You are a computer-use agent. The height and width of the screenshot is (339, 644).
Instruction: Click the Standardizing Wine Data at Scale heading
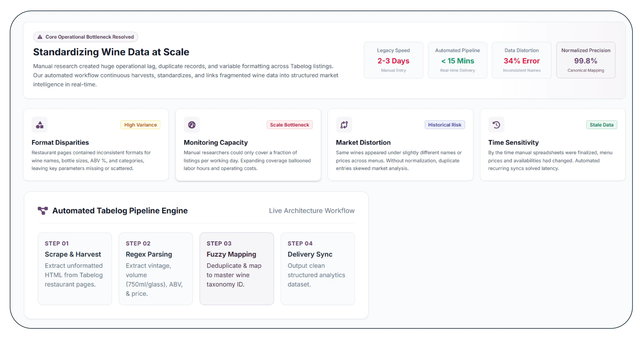point(111,52)
